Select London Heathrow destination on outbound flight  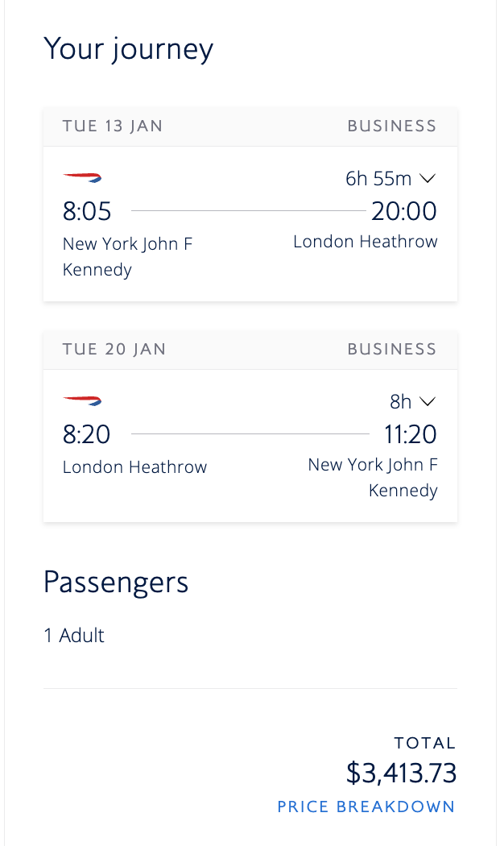tap(365, 241)
